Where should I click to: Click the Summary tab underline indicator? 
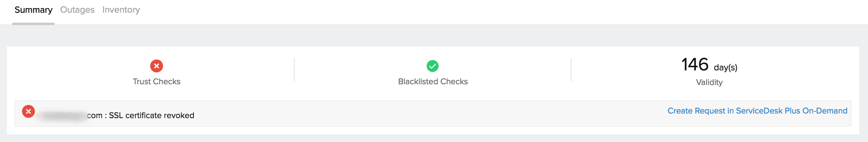click(33, 24)
